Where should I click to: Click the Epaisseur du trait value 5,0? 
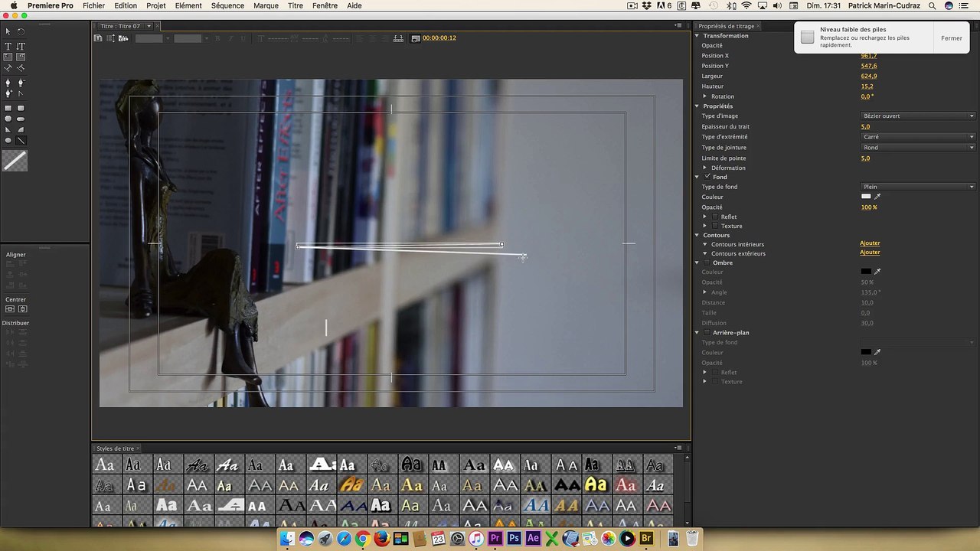(865, 127)
